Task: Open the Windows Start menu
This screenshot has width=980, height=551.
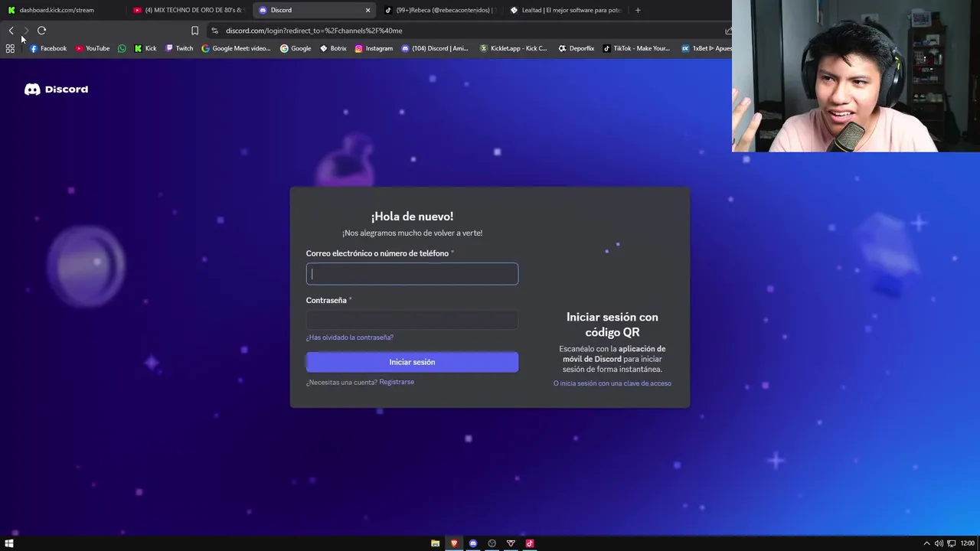Action: pos(9,543)
